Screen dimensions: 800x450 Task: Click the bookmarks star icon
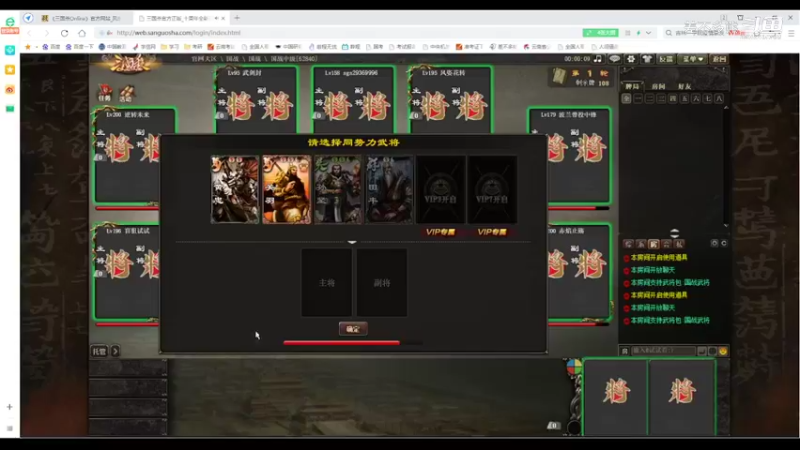point(28,46)
